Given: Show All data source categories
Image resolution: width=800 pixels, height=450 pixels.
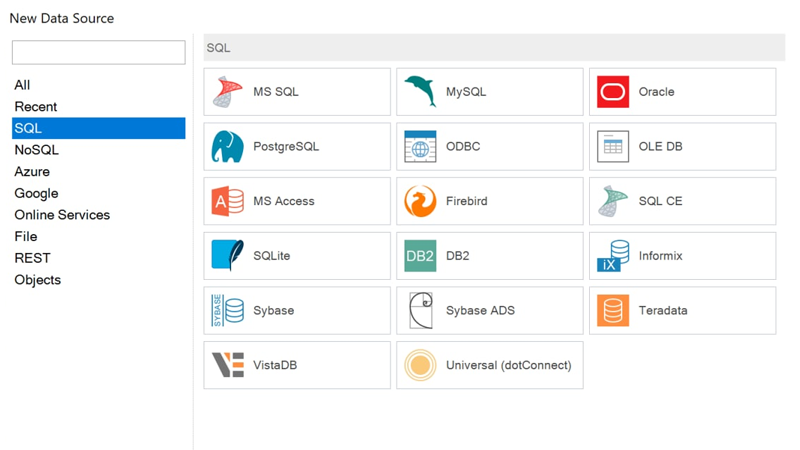Looking at the screenshot, I should click(98, 85).
